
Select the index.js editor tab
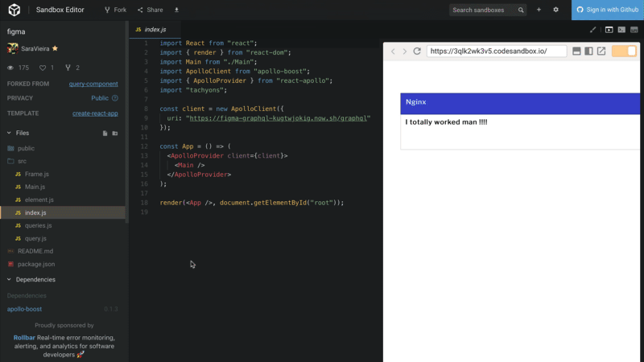tap(155, 30)
